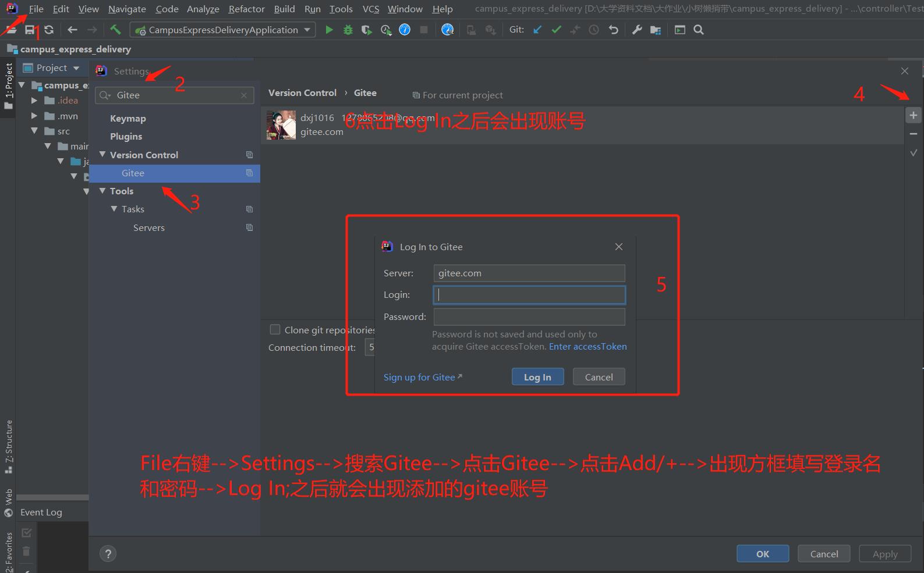Click OK in Settings dialog

click(763, 554)
